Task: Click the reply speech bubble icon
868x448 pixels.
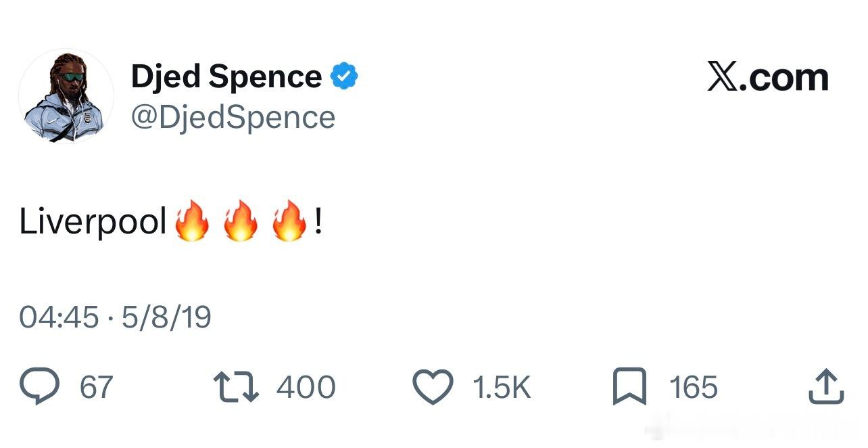Action: pyautogui.click(x=41, y=387)
